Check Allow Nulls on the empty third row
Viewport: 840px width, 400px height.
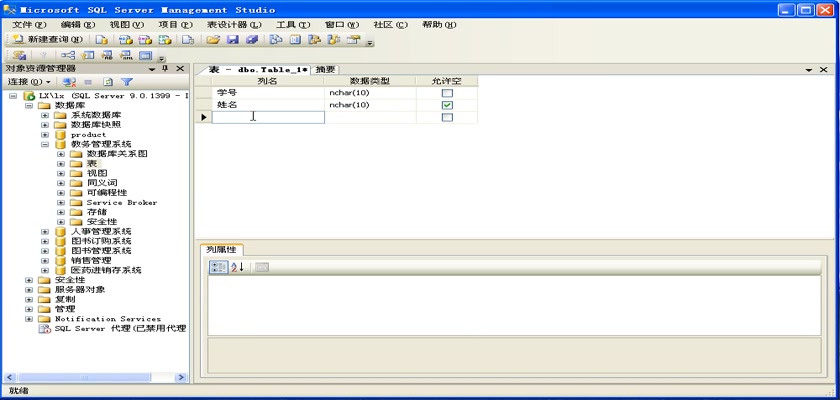pyautogui.click(x=447, y=117)
